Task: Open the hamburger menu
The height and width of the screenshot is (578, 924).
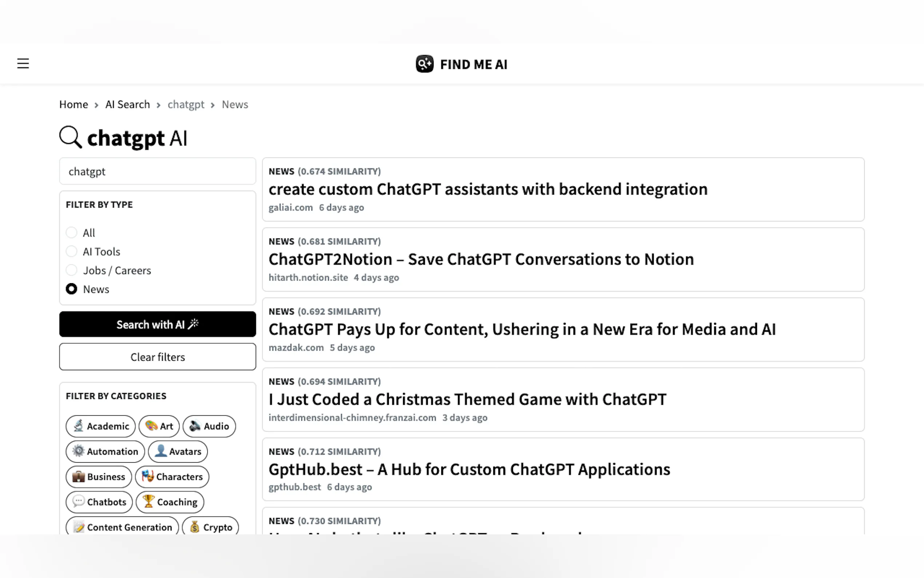Action: click(x=23, y=63)
